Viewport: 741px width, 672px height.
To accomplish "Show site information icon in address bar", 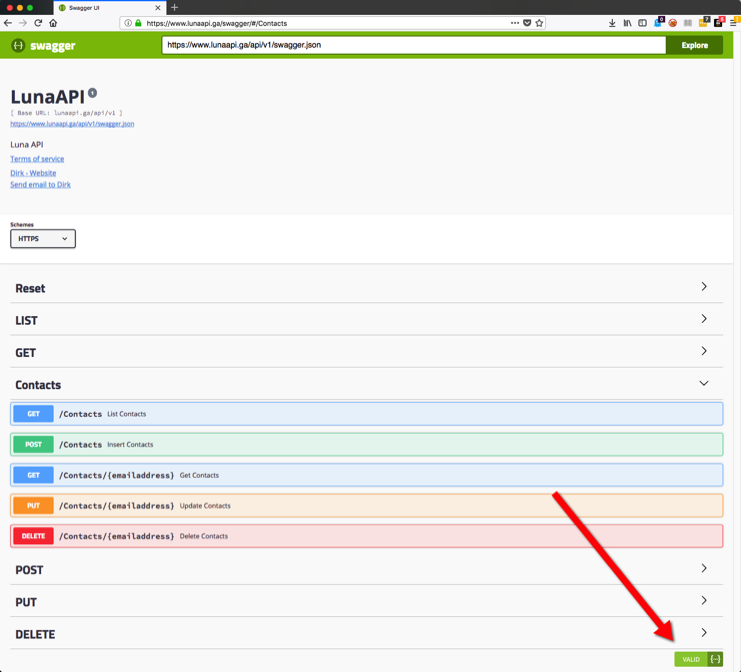I will (128, 23).
